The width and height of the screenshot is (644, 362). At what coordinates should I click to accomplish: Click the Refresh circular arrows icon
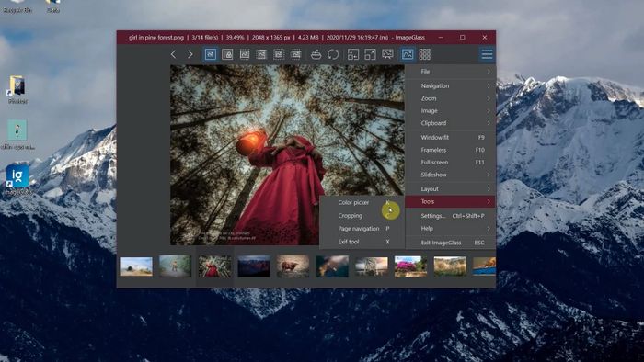(x=333, y=54)
